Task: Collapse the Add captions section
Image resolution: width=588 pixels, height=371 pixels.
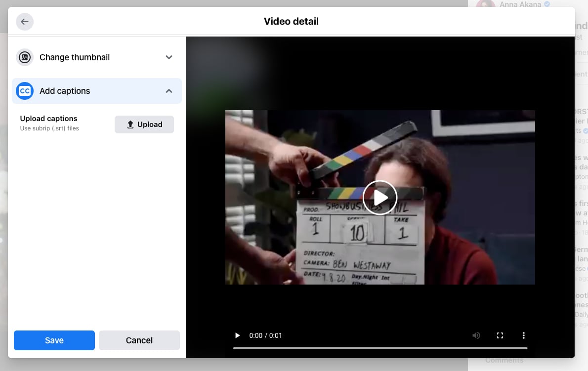Action: click(x=168, y=91)
